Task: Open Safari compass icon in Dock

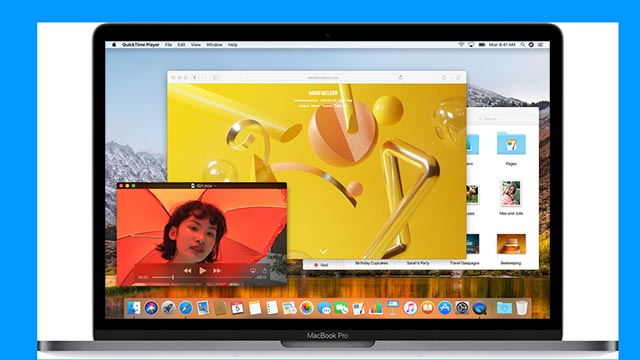Action: [x=185, y=308]
